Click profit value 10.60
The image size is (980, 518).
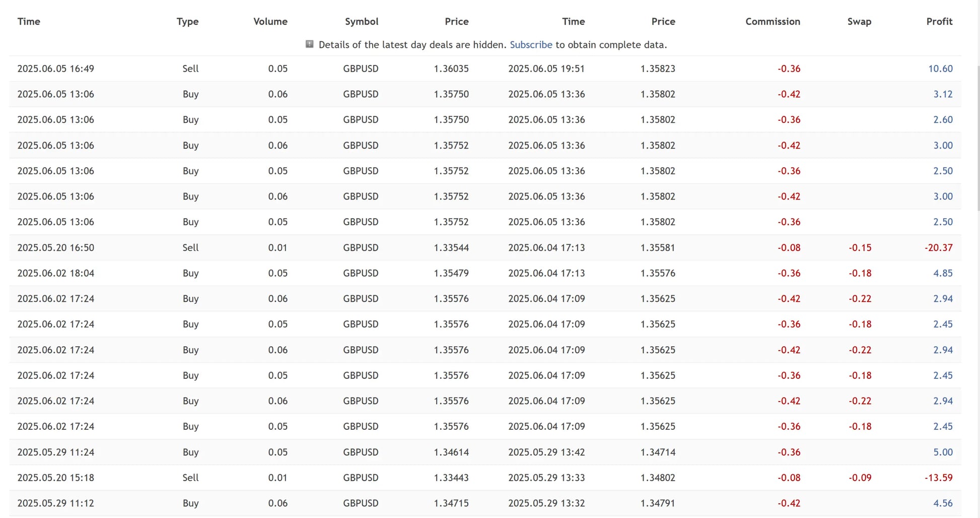point(940,69)
